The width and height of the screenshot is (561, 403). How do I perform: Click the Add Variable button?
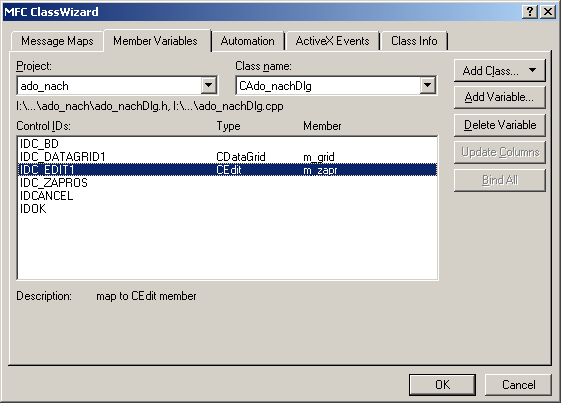499,97
